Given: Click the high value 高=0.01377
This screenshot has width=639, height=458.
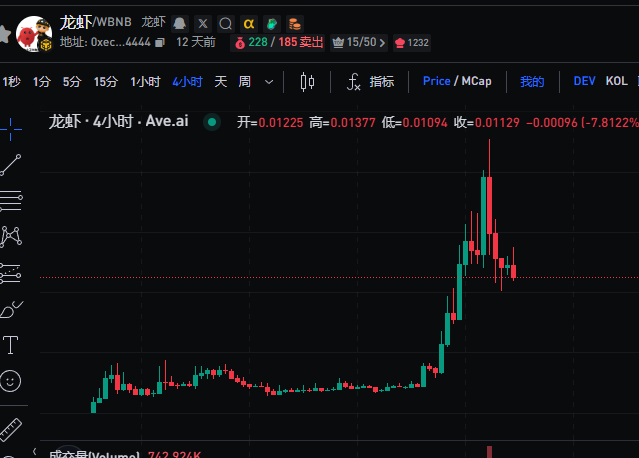Looking at the screenshot, I should [x=342, y=122].
